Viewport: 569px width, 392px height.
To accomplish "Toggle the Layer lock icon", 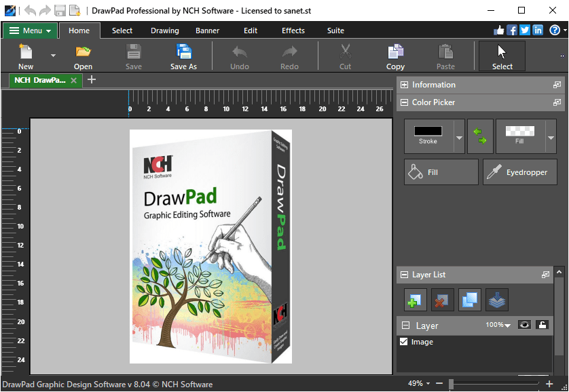I will pos(542,325).
